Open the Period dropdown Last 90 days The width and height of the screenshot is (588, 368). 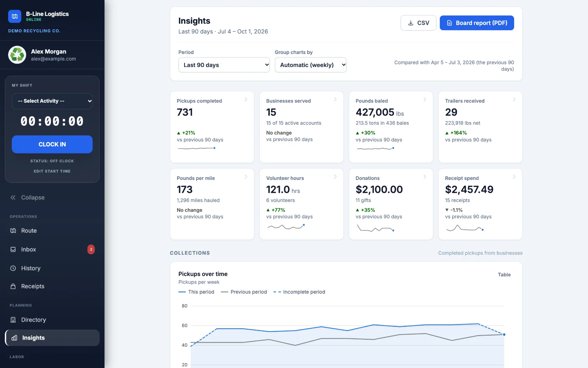224,65
